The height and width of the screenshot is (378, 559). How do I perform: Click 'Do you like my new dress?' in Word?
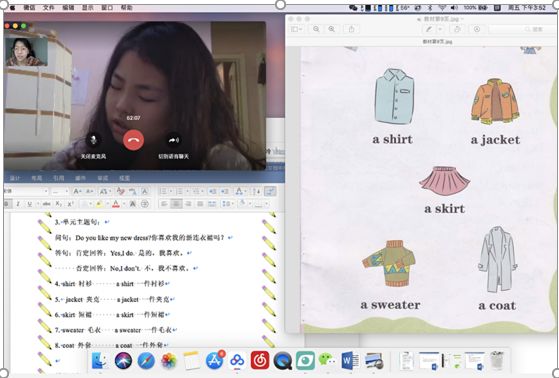click(x=113, y=237)
